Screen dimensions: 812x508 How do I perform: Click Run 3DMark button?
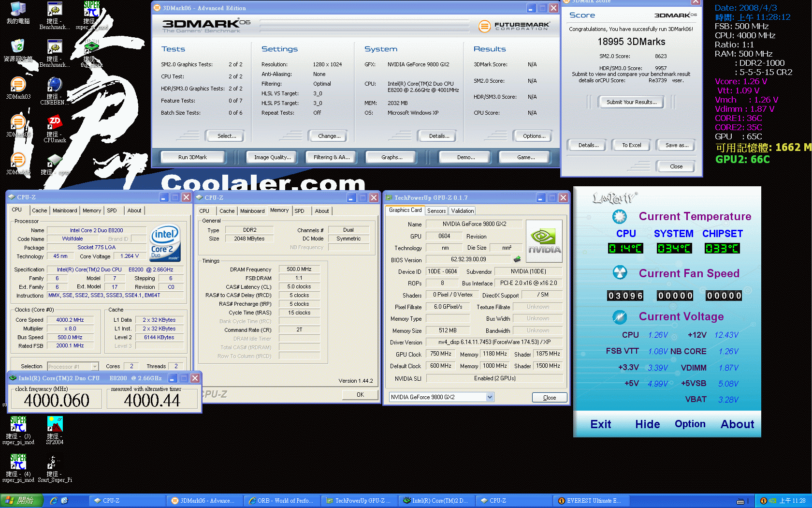(x=192, y=157)
